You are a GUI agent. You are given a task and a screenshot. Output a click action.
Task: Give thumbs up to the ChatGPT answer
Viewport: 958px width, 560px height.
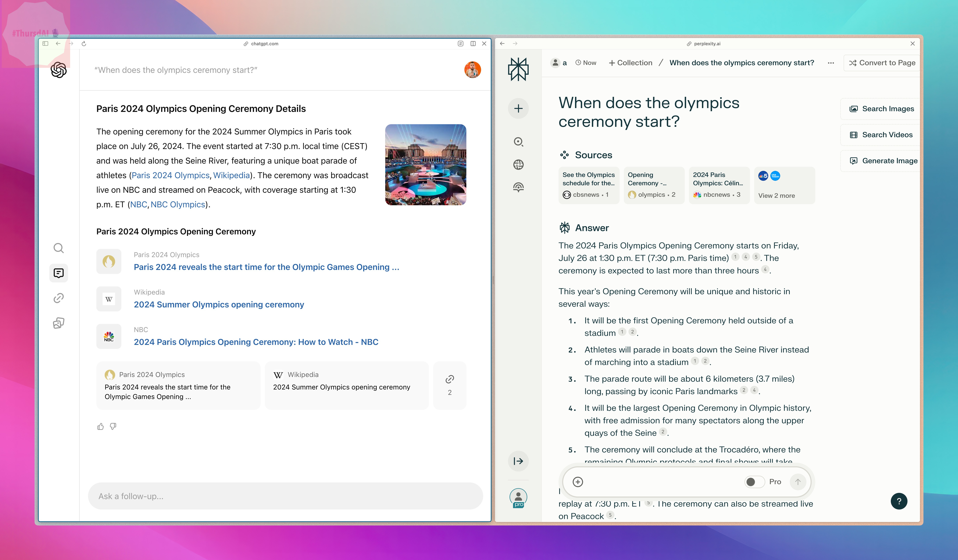pos(100,426)
